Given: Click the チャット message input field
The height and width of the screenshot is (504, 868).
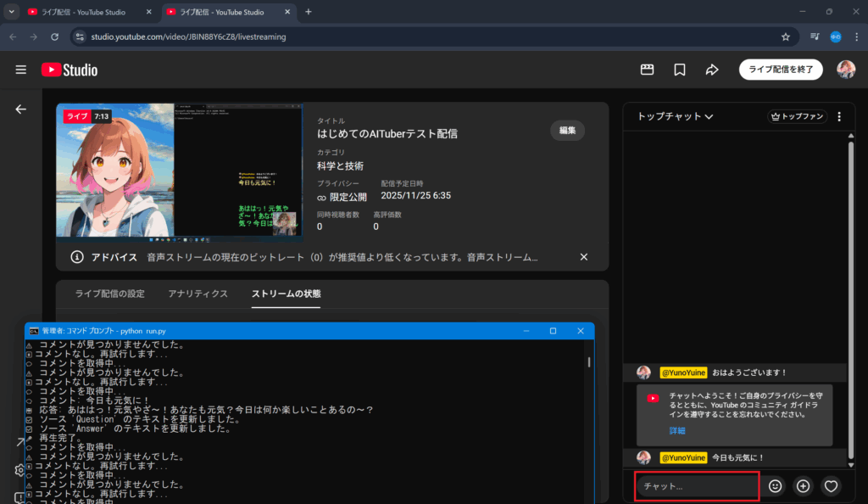Looking at the screenshot, I should [697, 486].
